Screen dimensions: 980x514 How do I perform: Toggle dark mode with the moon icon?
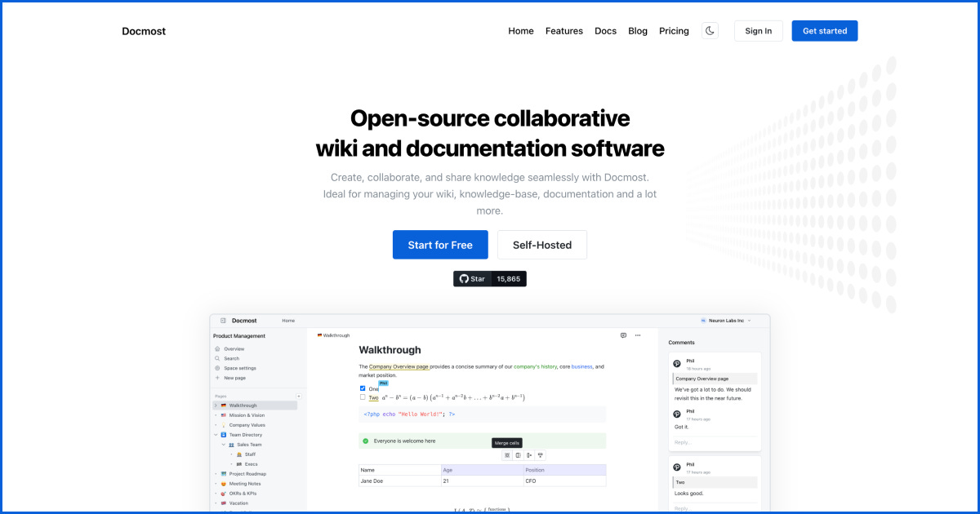710,30
